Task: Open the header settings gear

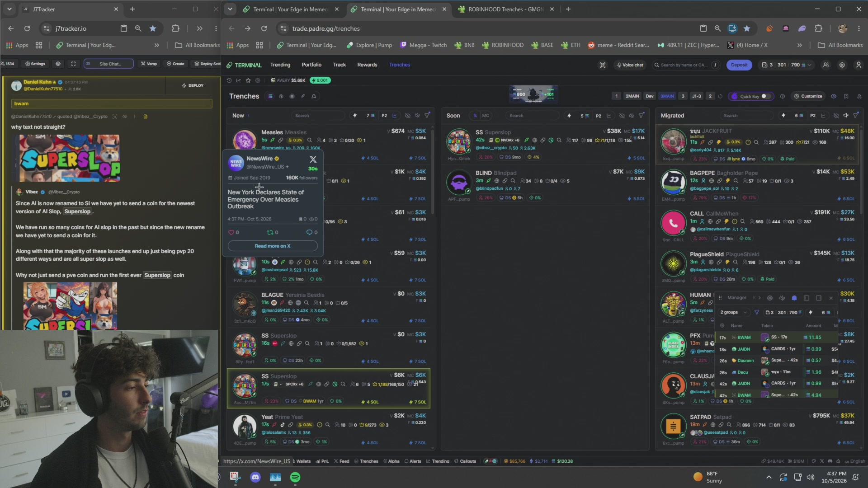Action: click(842, 65)
